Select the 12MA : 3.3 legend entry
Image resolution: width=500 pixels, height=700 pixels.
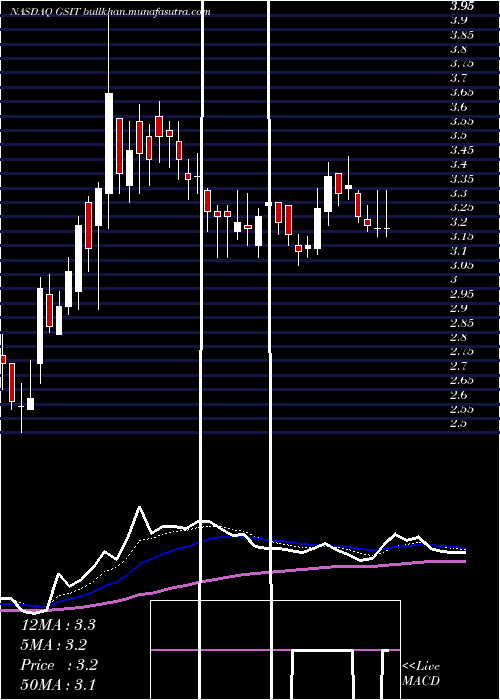58,625
